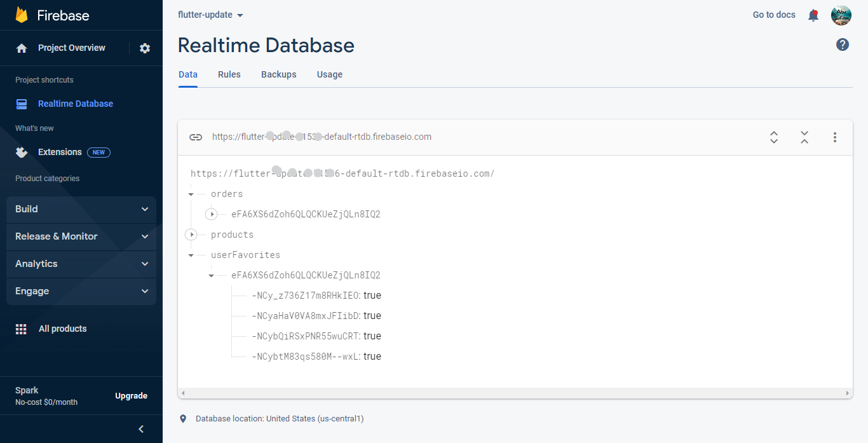Switch to the Data tab
This screenshot has height=443, width=868.
click(x=188, y=74)
